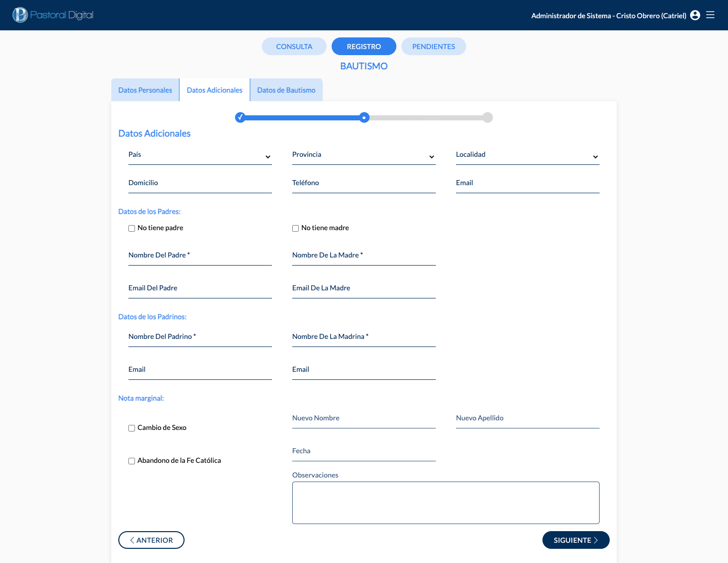
Task: Focus the Email Del Padre field
Action: click(200, 289)
